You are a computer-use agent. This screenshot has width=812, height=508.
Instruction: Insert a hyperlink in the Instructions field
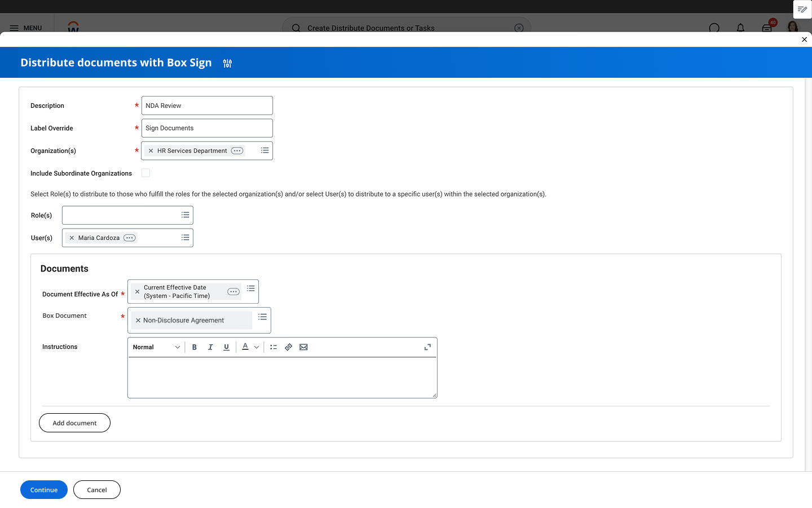pyautogui.click(x=288, y=347)
